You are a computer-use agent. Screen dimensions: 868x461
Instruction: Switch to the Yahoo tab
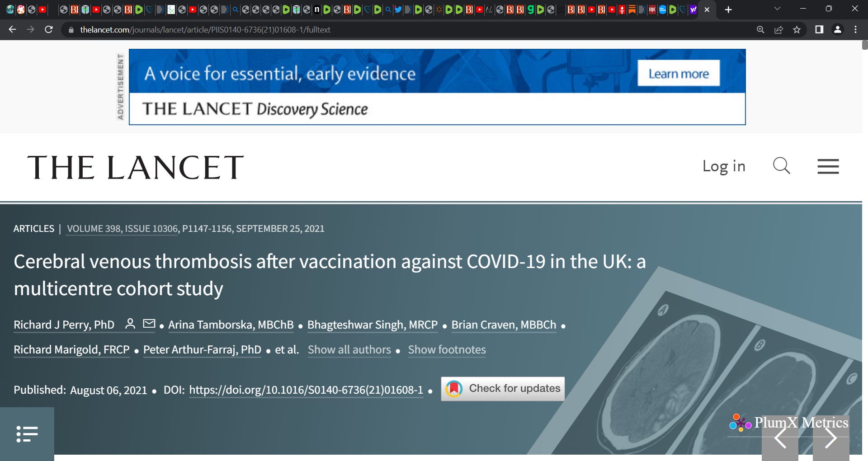tap(693, 9)
